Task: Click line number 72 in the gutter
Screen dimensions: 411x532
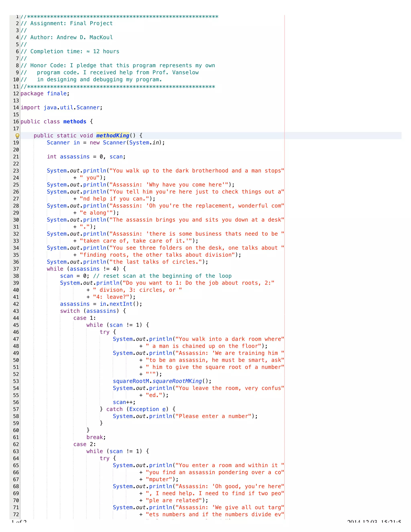Action: 16,515
